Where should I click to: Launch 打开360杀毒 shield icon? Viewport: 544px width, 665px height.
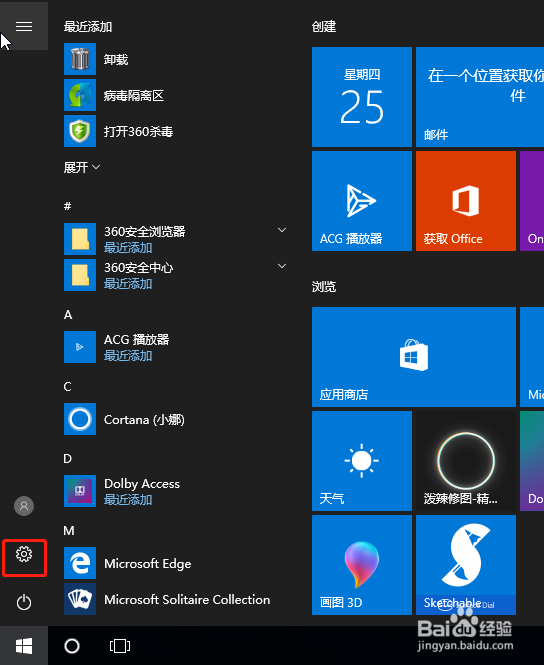point(80,131)
